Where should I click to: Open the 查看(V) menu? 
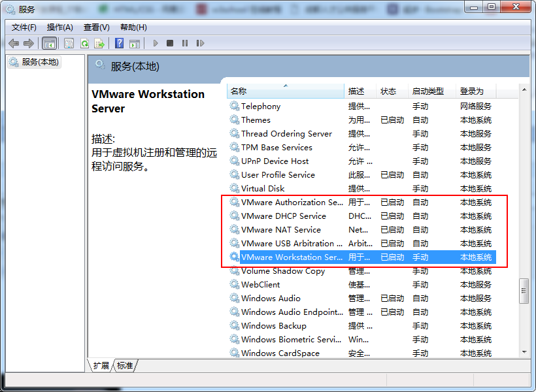96,27
